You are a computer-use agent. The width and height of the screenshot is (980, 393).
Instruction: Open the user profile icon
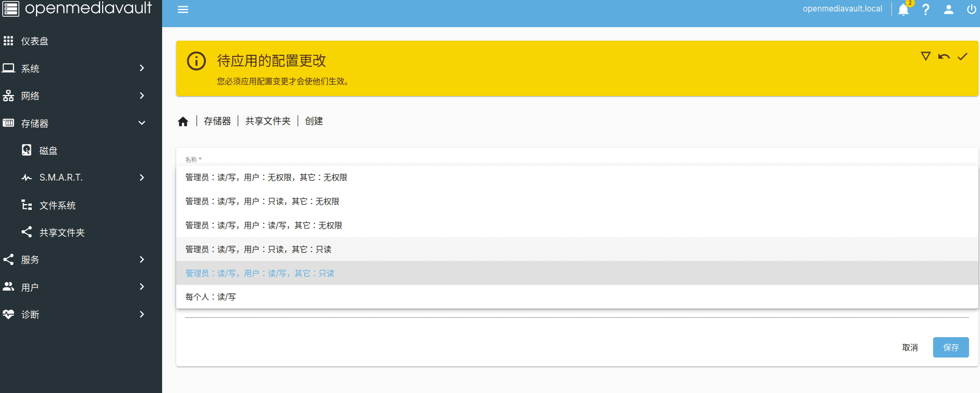pyautogui.click(x=949, y=10)
